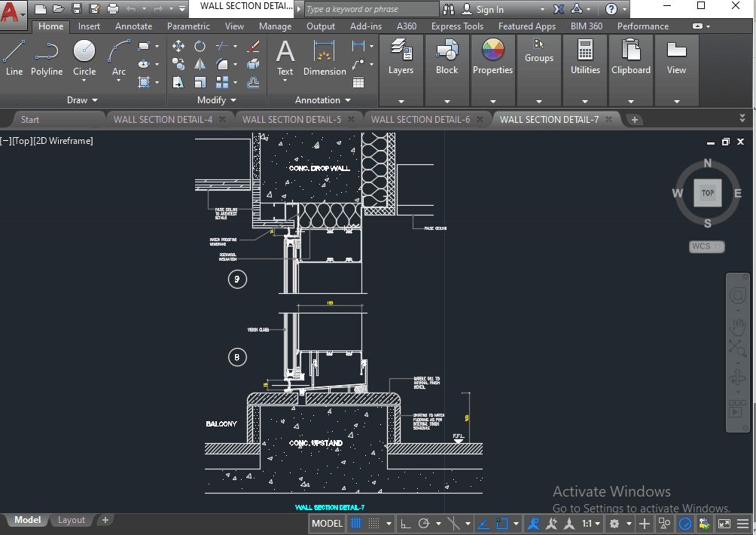Select the Polyline drawing tool

point(47,58)
